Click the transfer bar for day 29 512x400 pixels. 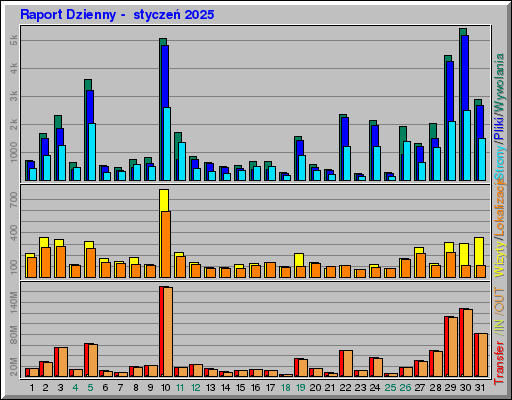click(451, 347)
